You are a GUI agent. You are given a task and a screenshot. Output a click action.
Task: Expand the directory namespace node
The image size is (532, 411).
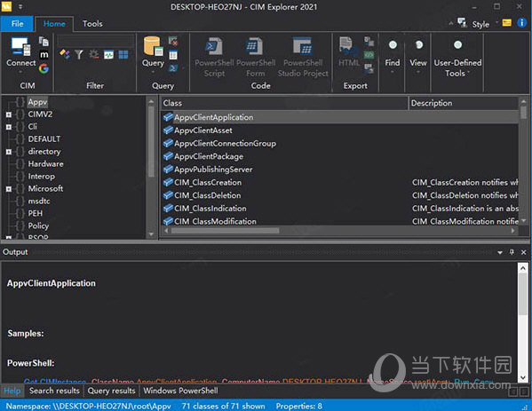9,152
